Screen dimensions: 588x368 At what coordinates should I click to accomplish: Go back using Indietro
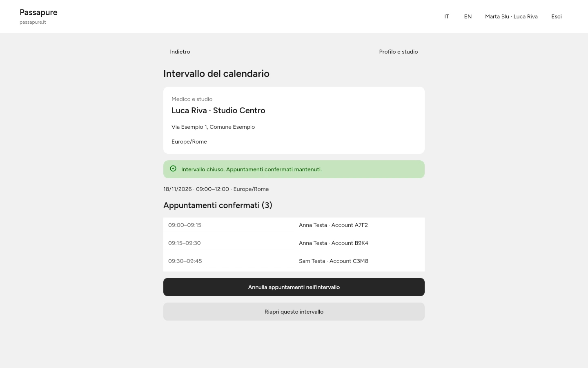[x=180, y=52]
